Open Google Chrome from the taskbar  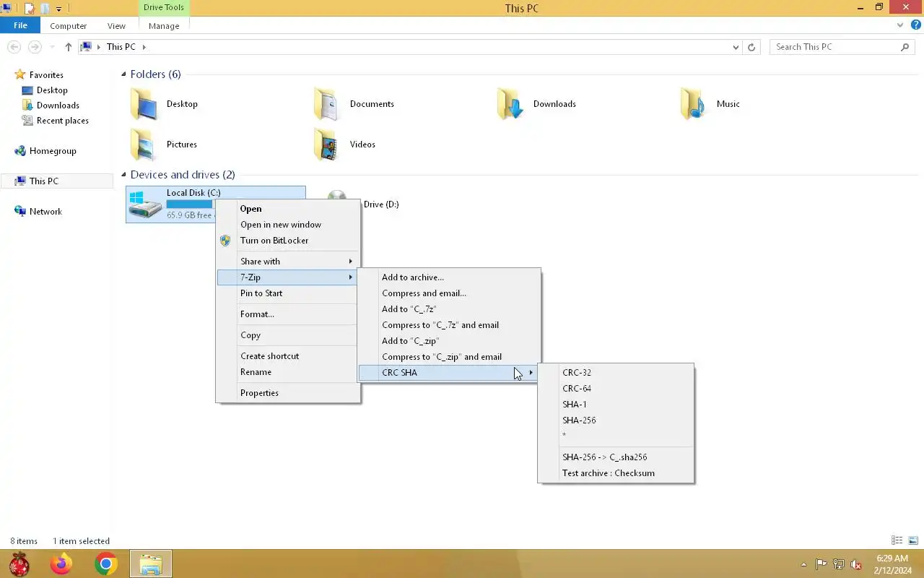(106, 564)
